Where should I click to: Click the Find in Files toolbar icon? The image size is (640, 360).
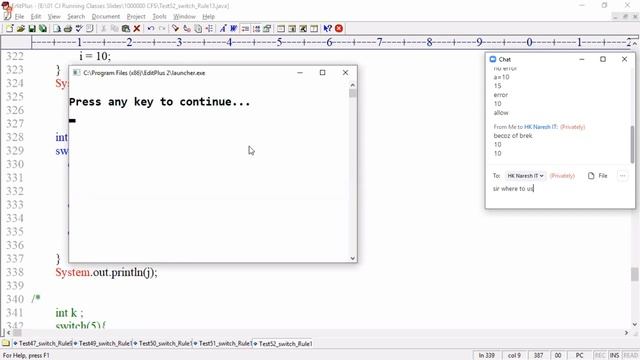coord(198,29)
